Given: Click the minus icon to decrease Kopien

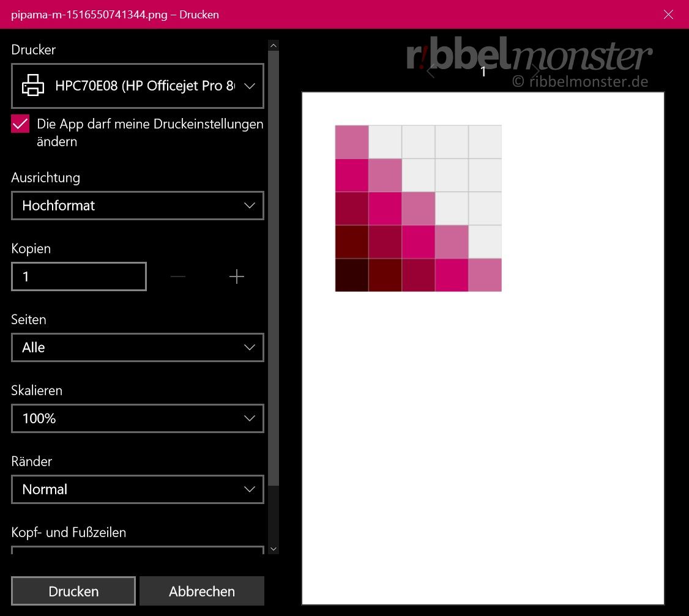Looking at the screenshot, I should click(178, 276).
